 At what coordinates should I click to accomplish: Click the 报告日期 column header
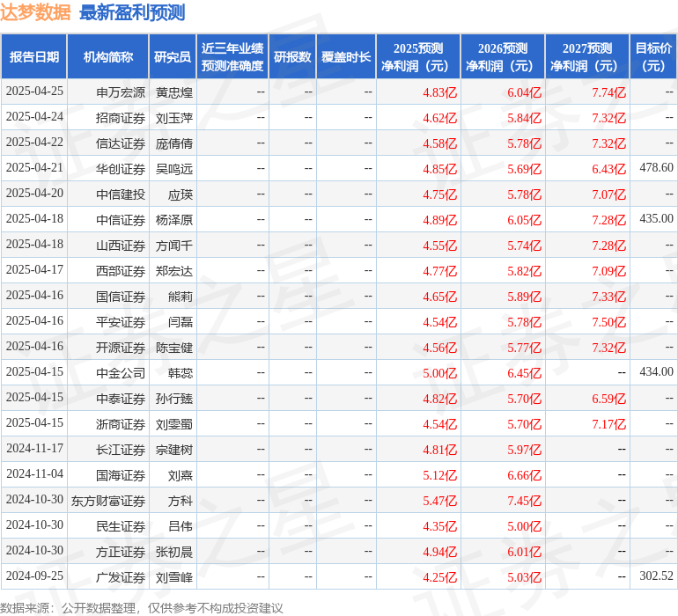[x=33, y=56]
